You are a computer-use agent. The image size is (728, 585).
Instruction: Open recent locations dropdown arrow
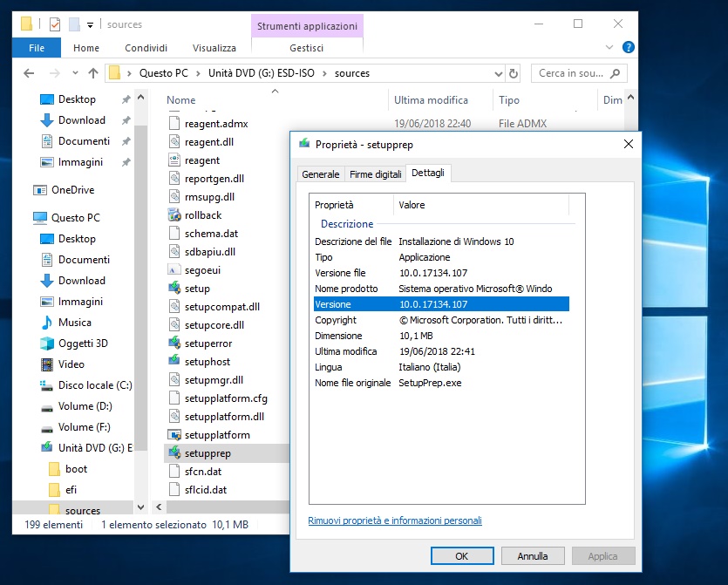pyautogui.click(x=75, y=73)
